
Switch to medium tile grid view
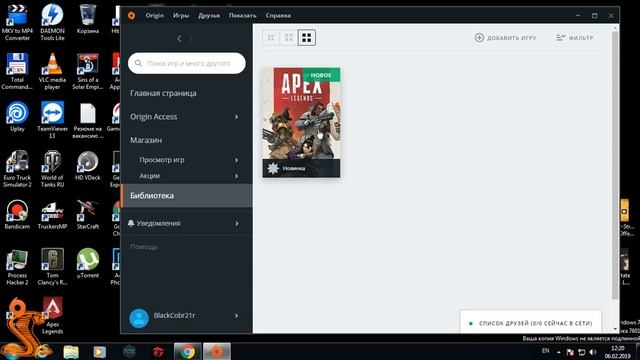(289, 38)
